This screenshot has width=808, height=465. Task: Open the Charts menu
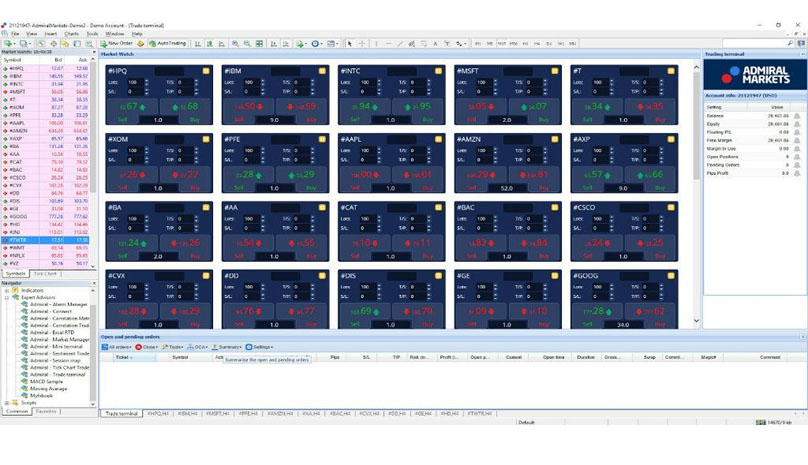72,34
